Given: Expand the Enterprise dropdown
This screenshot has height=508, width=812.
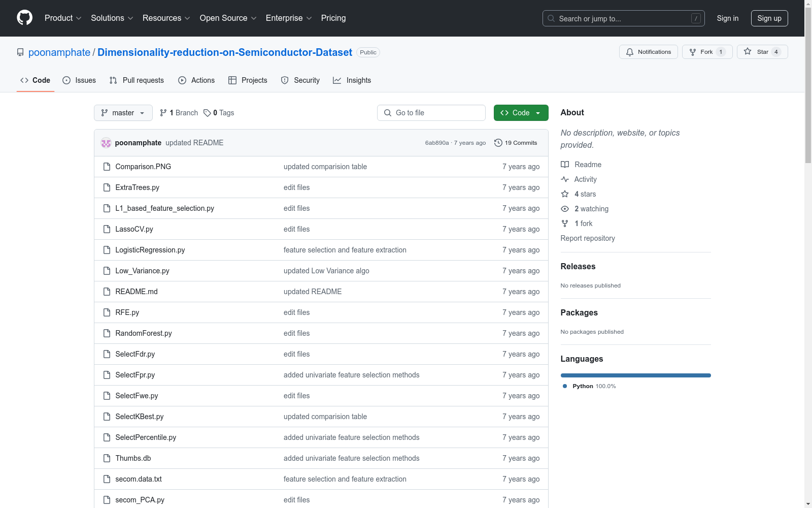Looking at the screenshot, I should tap(289, 18).
